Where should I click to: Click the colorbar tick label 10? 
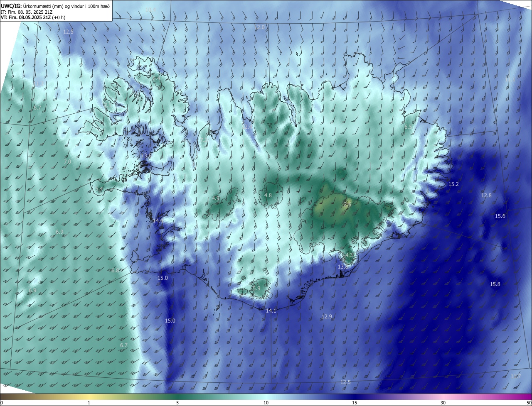click(x=266, y=403)
